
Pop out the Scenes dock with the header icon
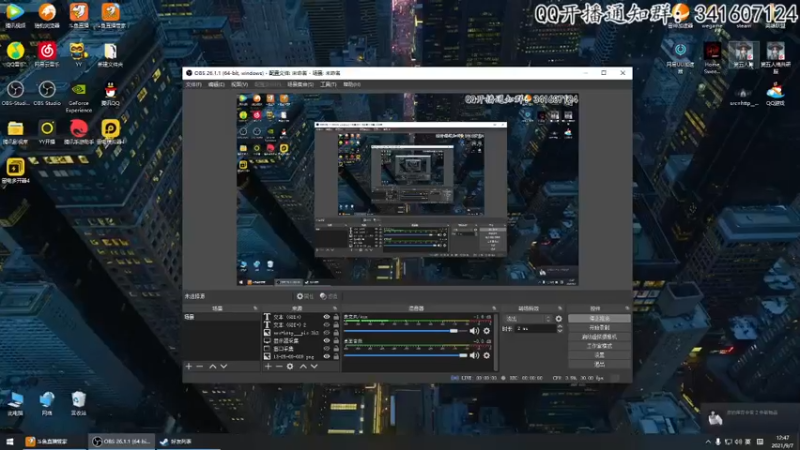[x=255, y=308]
